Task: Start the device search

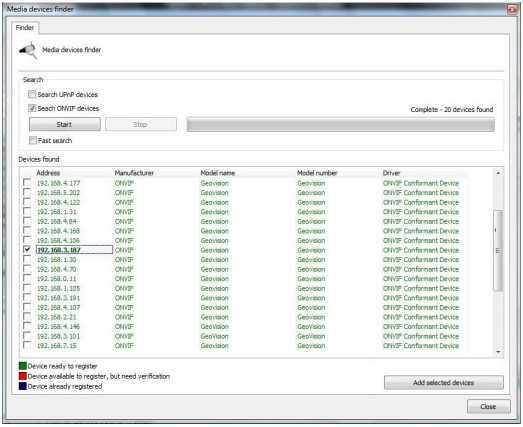Action: click(64, 124)
